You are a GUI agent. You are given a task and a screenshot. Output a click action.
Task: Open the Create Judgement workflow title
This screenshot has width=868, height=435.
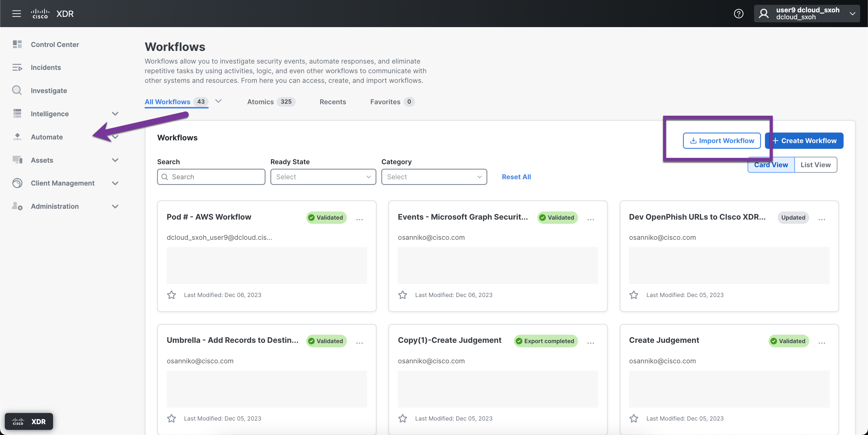click(x=664, y=340)
